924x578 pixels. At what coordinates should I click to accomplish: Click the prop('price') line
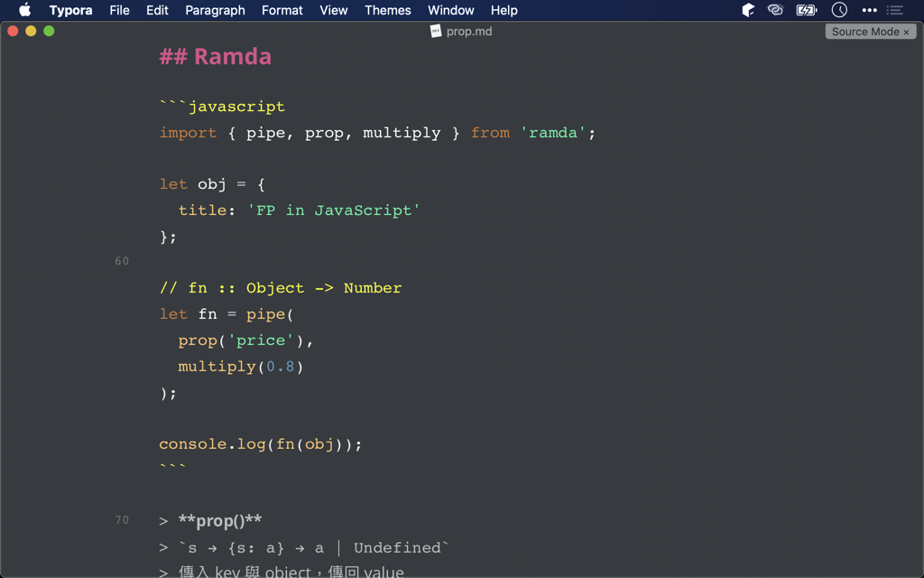pos(245,340)
